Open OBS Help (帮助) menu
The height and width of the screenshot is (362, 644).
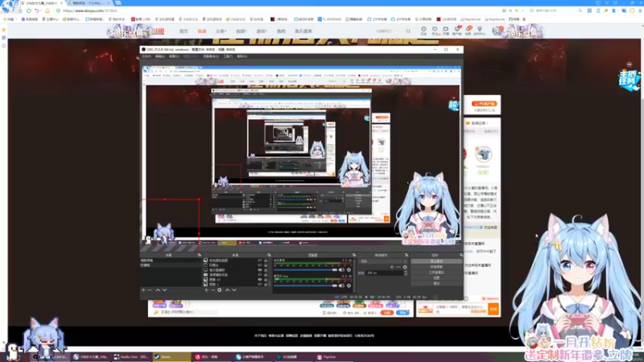pyautogui.click(x=242, y=56)
